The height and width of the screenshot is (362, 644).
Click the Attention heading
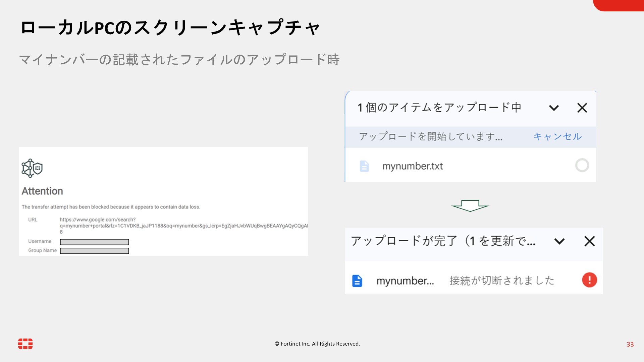click(42, 191)
